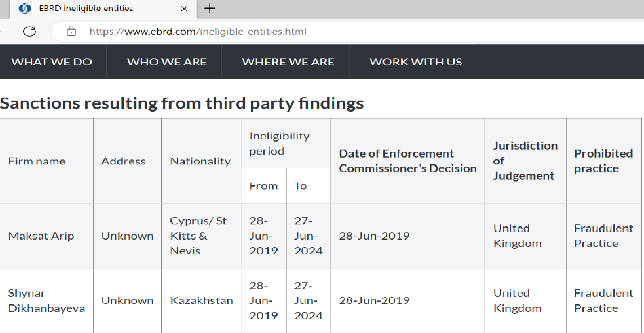Click the site lock icon in address bar
The height and width of the screenshot is (333, 644).
[x=71, y=32]
